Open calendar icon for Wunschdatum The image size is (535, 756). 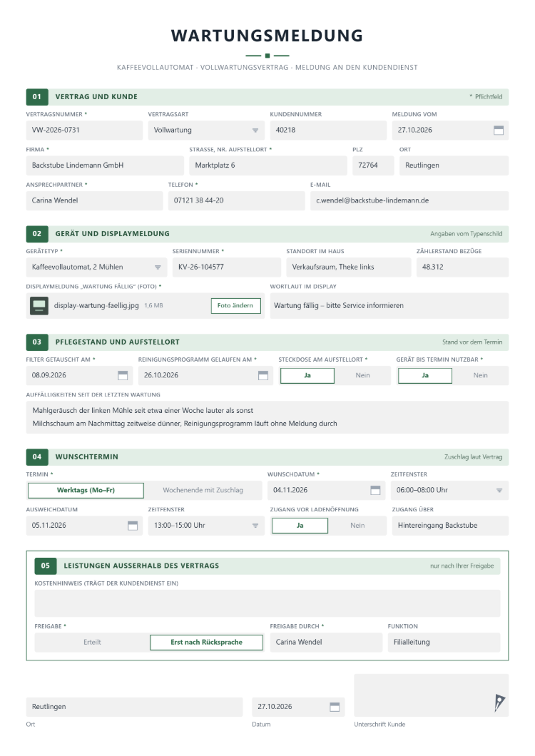(x=375, y=490)
